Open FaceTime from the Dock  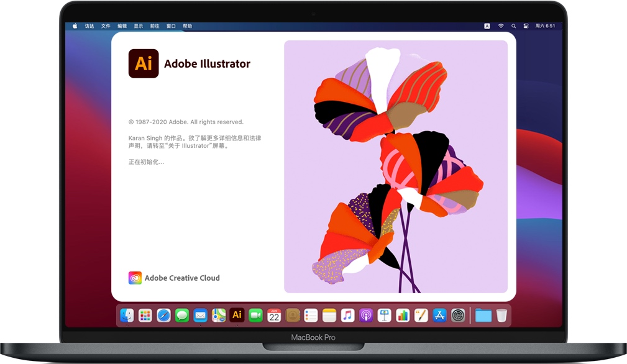[255, 315]
